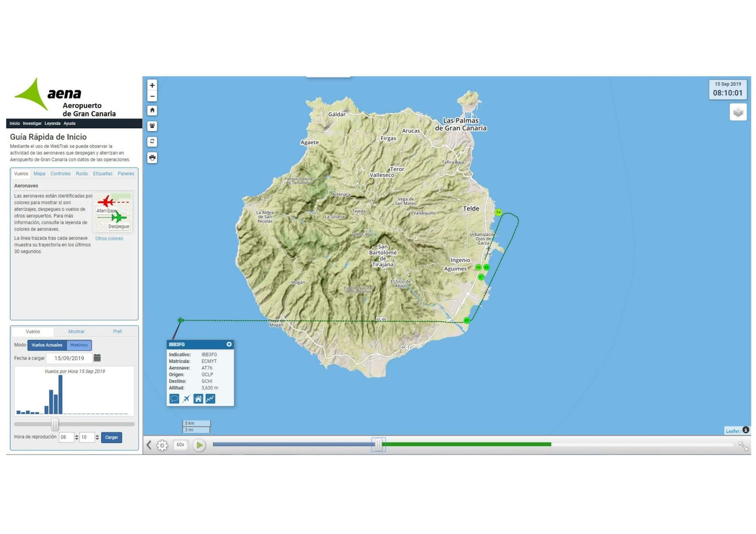756x534 pixels.
Task: Collapse the sidebar with left chevron
Action: (x=149, y=445)
